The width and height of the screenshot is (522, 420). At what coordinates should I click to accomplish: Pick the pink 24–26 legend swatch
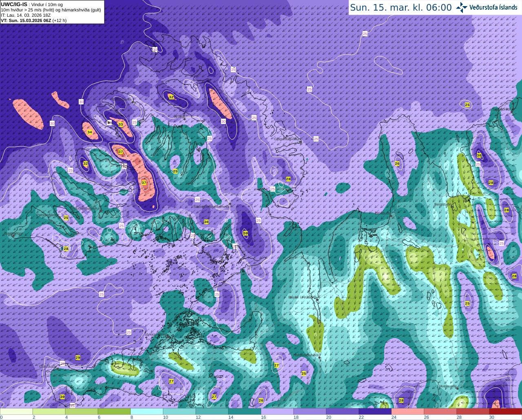pos(408,411)
